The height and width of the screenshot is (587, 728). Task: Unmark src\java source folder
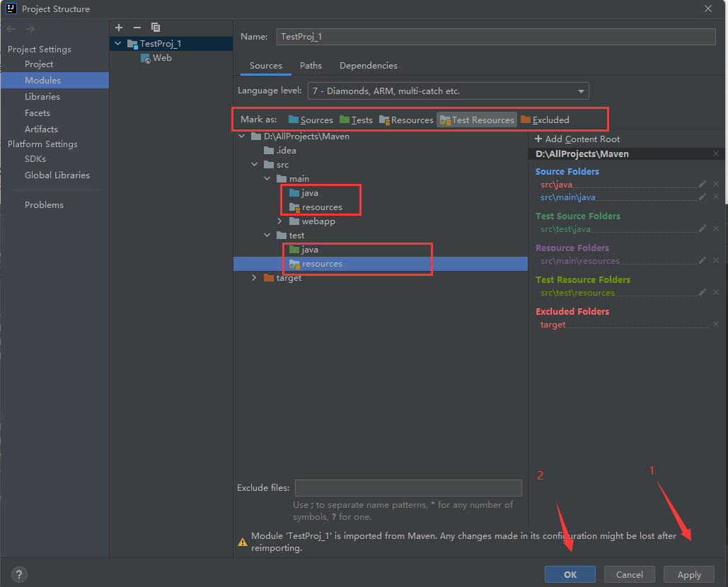(x=716, y=184)
